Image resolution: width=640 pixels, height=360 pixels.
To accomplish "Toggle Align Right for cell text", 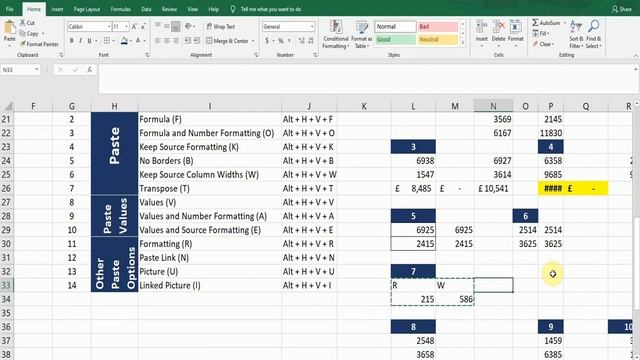I will point(176,40).
